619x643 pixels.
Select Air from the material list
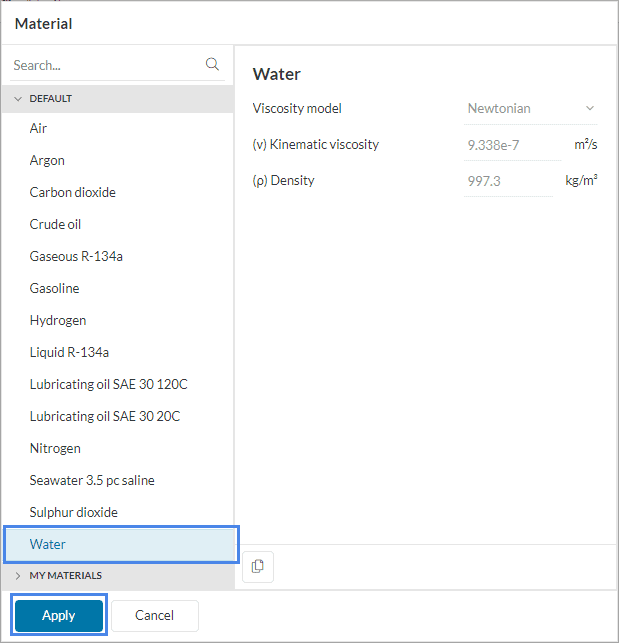(38, 128)
